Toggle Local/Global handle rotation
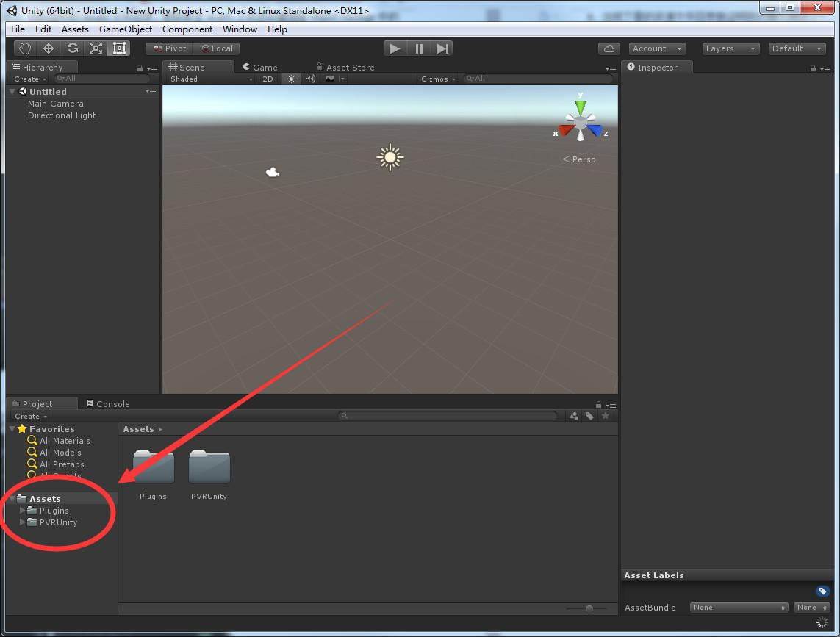The height and width of the screenshot is (637, 840). 217,48
